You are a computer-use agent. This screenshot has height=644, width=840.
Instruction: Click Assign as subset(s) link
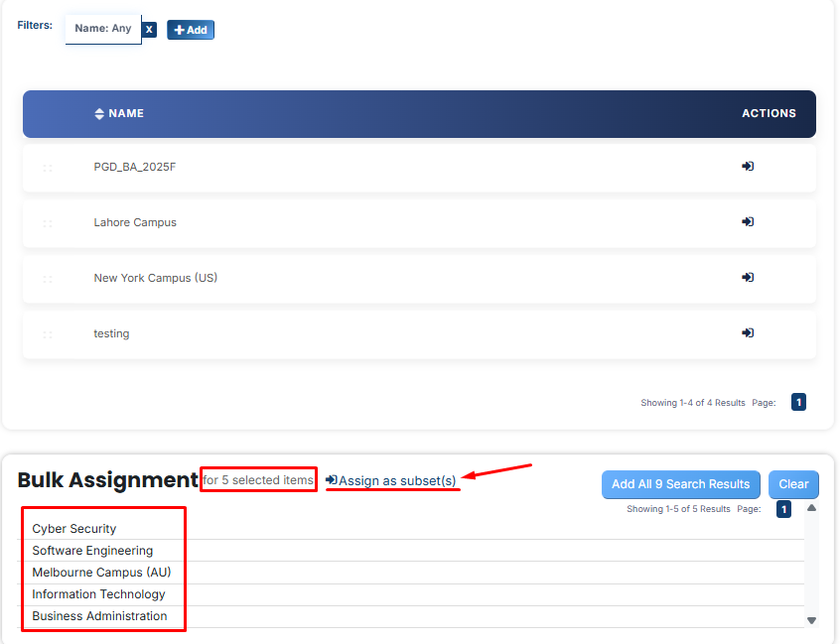coord(391,480)
